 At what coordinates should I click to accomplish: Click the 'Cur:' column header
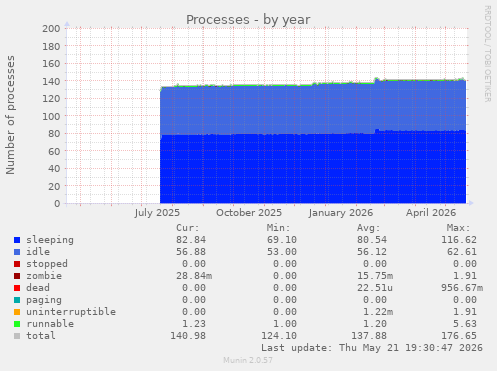[188, 228]
